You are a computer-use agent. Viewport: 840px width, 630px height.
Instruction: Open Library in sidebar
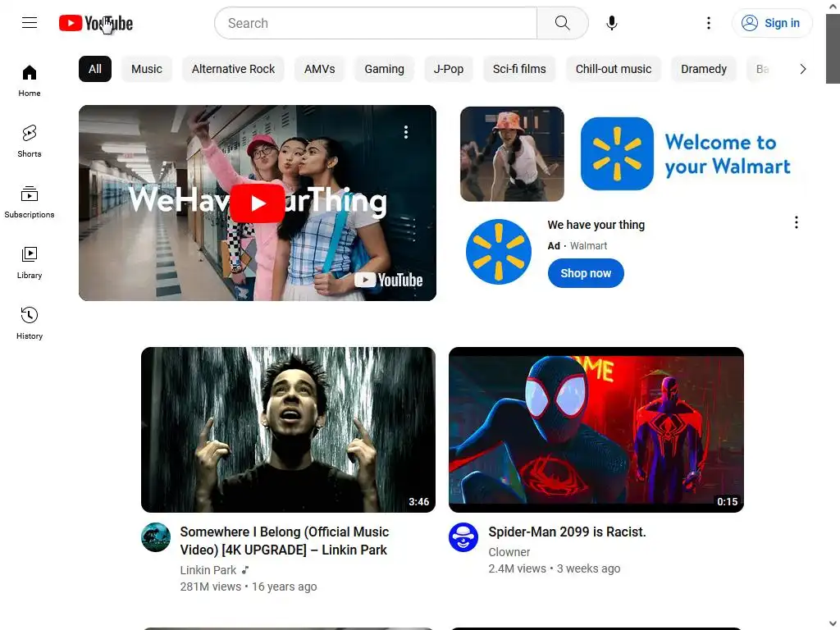(30, 262)
